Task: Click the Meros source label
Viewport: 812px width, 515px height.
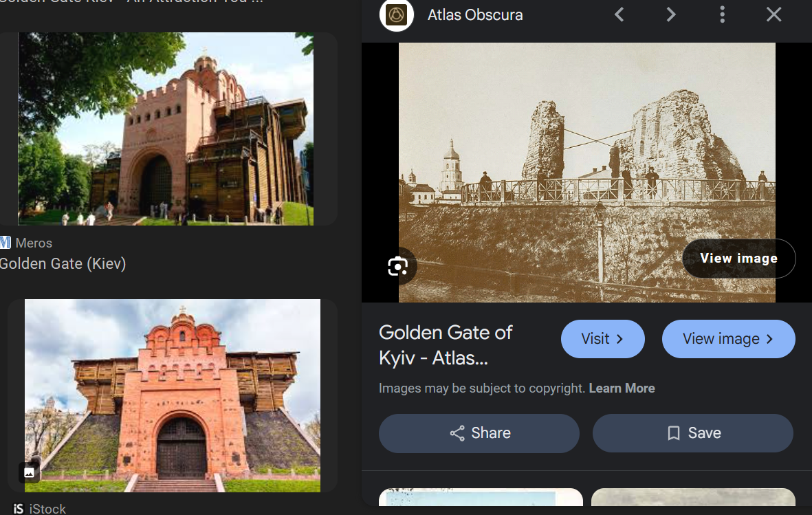Action: (x=34, y=243)
